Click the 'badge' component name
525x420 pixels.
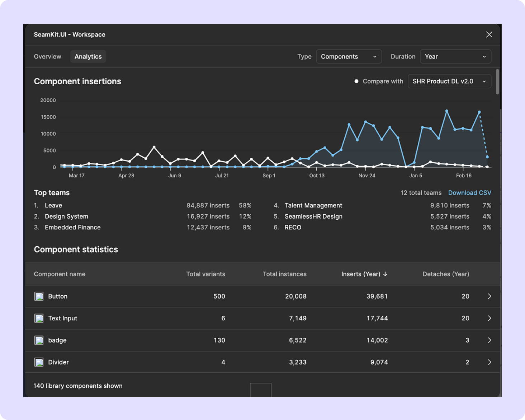[57, 340]
